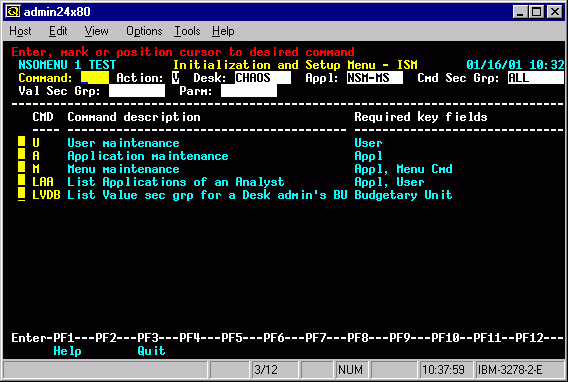Viewport: 568px width, 382px height.
Task: Click the LVDB command code
Action: point(46,195)
